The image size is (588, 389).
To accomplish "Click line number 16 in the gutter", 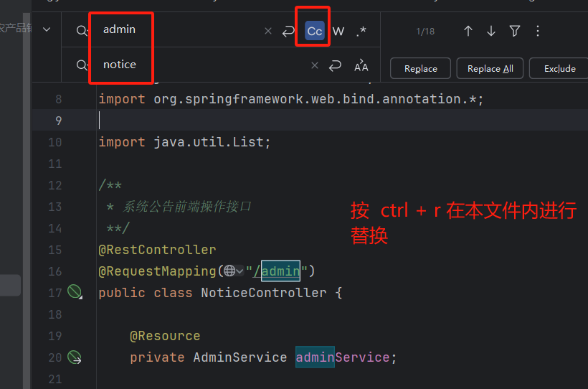I will [x=54, y=271].
